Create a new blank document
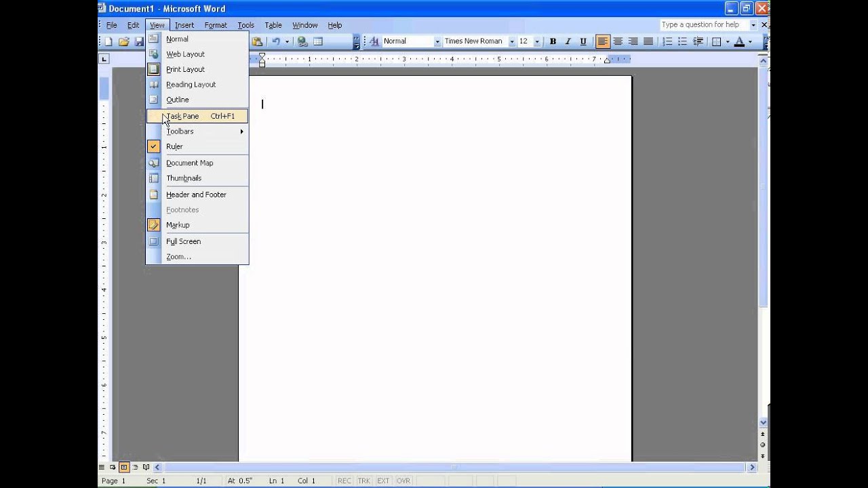 click(108, 41)
